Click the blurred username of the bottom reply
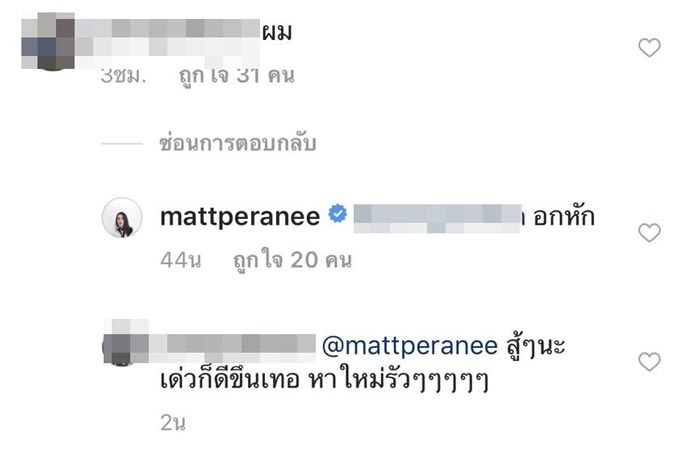This screenshot has width=700, height=449. pyautogui.click(x=232, y=348)
